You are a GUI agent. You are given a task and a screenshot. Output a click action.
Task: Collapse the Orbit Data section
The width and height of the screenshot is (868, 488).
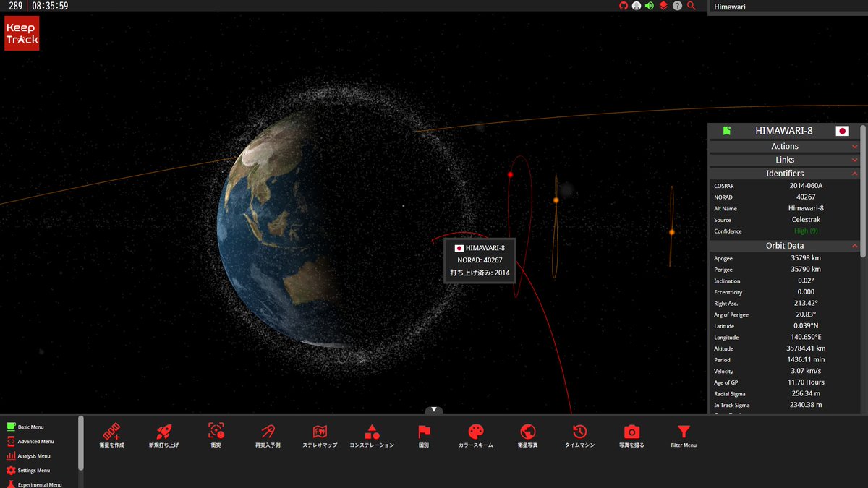(x=785, y=246)
